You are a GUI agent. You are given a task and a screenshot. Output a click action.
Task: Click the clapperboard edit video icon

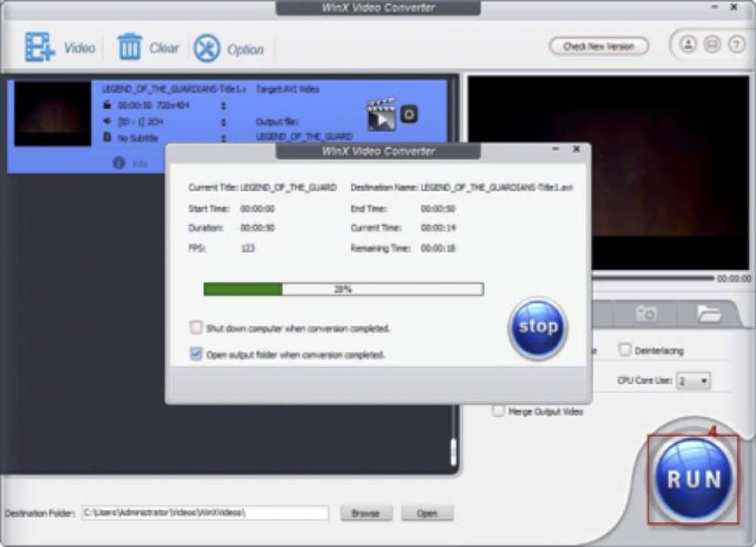point(381,114)
